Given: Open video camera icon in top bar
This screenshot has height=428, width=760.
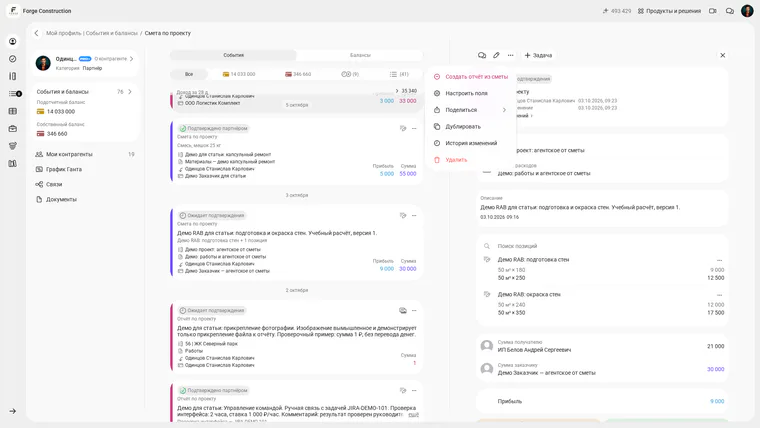Looking at the screenshot, I should pyautogui.click(x=712, y=11).
